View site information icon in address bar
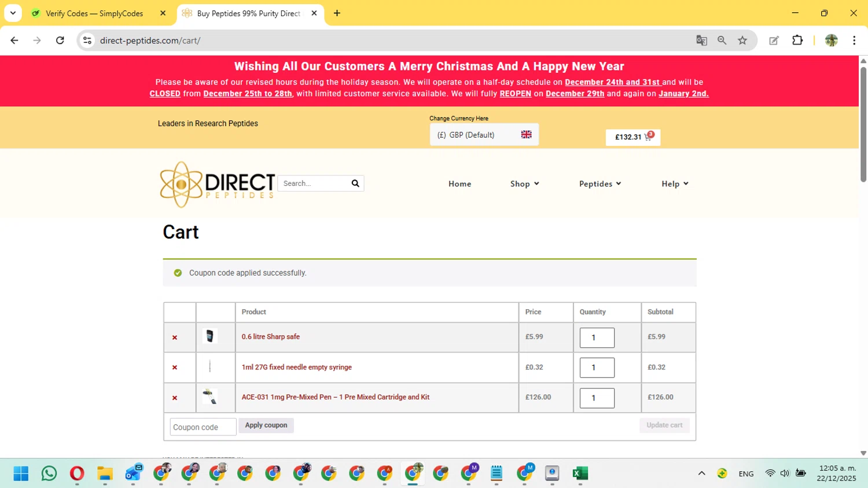The image size is (868, 488). point(87,41)
